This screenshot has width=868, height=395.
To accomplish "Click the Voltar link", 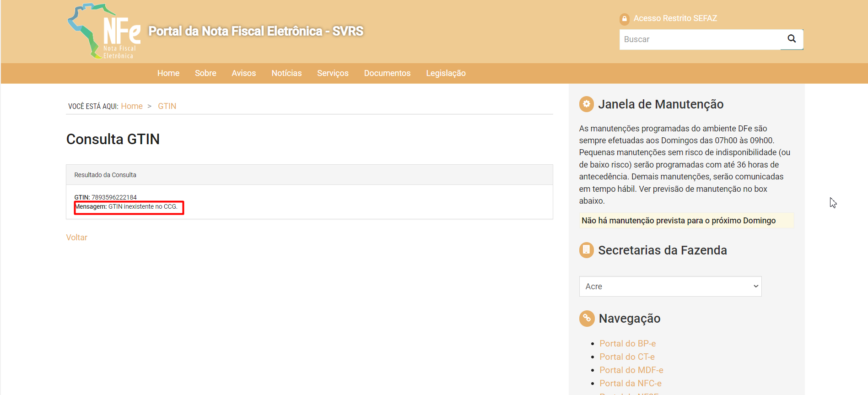I will (x=76, y=238).
